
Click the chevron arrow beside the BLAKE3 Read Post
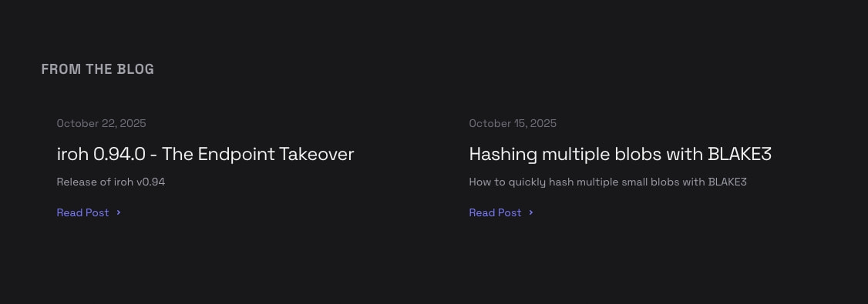[x=531, y=212]
